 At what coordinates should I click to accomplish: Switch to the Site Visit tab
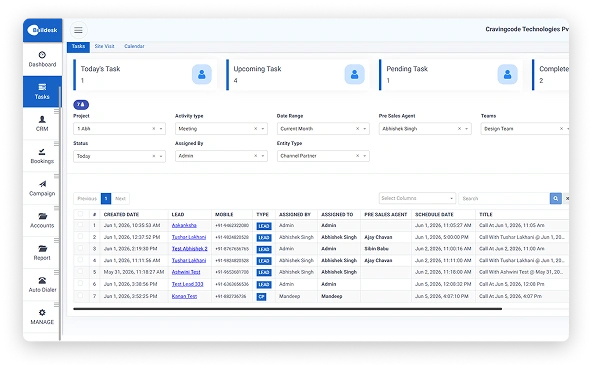pos(105,46)
